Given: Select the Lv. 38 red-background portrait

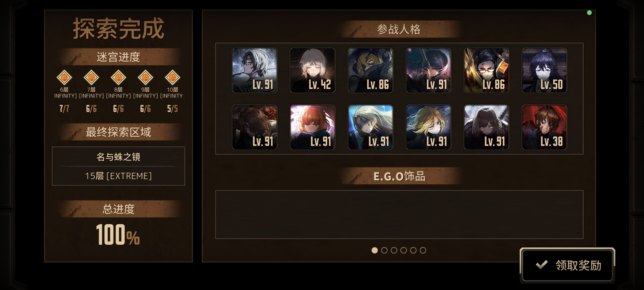Looking at the screenshot, I should click(544, 127).
